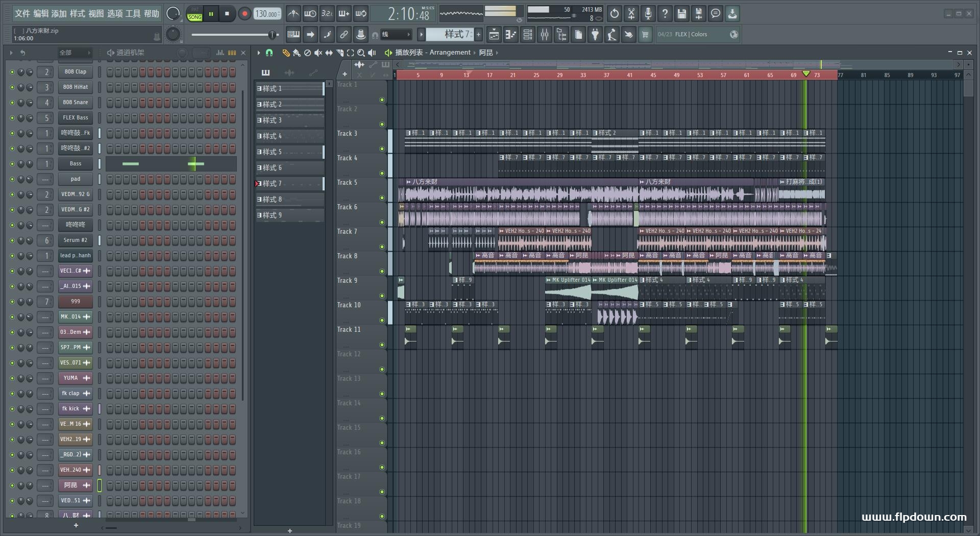Open the piano roll icon
This screenshot has width=980, height=536.
510,35
